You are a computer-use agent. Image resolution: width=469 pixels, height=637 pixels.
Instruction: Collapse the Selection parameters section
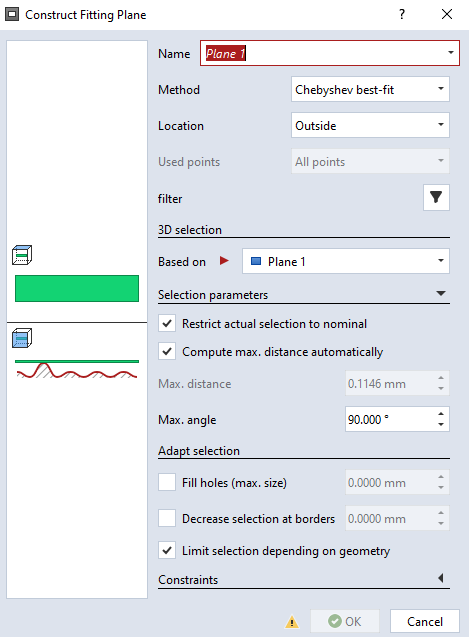coord(441,294)
